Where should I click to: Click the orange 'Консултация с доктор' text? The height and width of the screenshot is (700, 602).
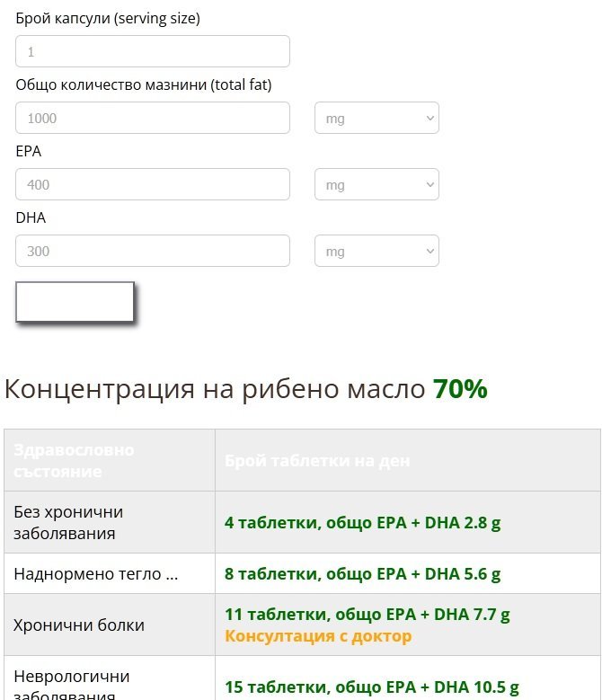(x=318, y=636)
